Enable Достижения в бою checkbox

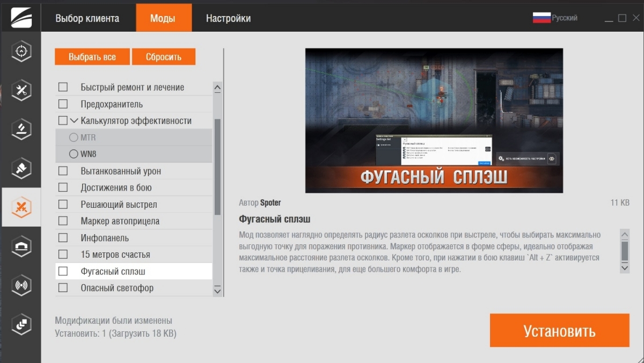(63, 187)
